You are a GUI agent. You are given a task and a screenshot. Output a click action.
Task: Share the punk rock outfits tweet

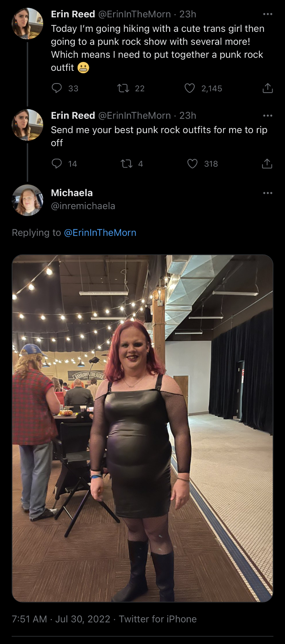coord(267,163)
